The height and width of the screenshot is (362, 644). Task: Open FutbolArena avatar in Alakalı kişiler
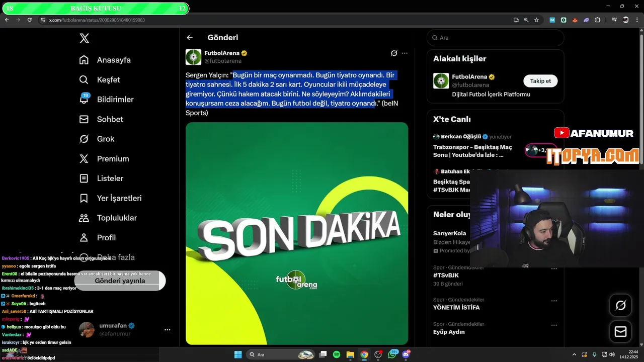pyautogui.click(x=441, y=81)
